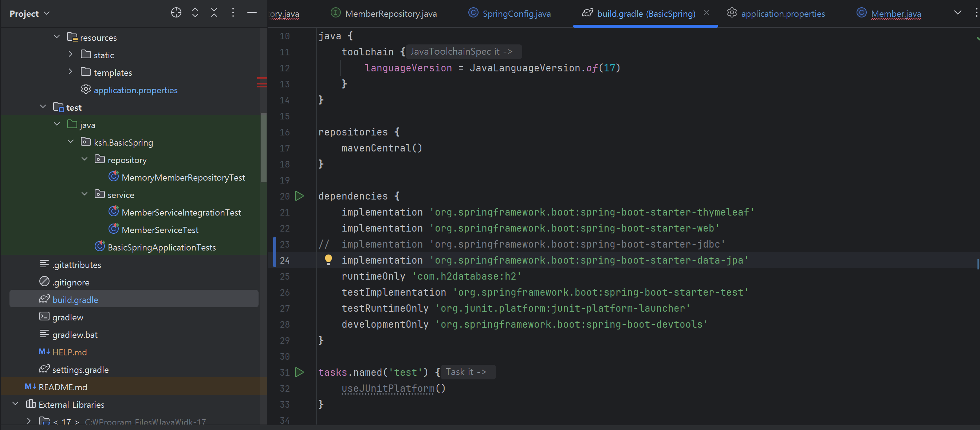The width and height of the screenshot is (980, 430).
Task: Collapse the service package
Action: coord(84,194)
